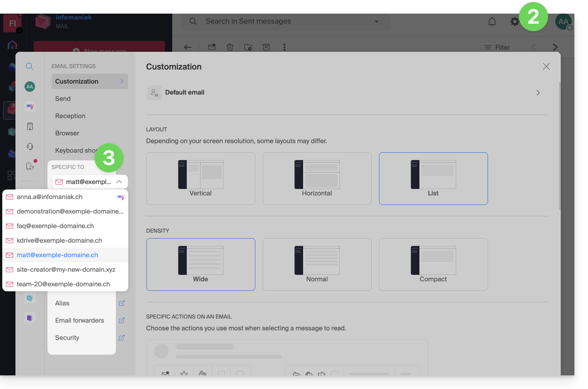This screenshot has height=389, width=588.
Task: Open the three-dot more actions menu
Action: (x=284, y=47)
